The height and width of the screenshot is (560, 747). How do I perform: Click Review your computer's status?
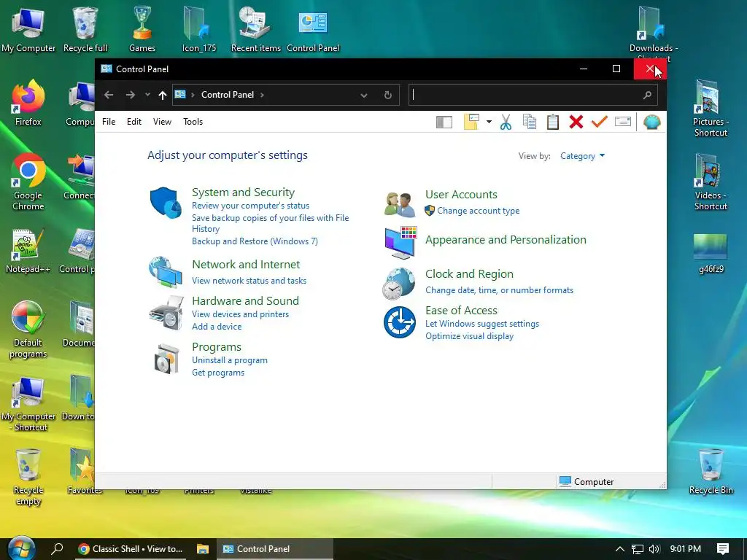tap(251, 206)
